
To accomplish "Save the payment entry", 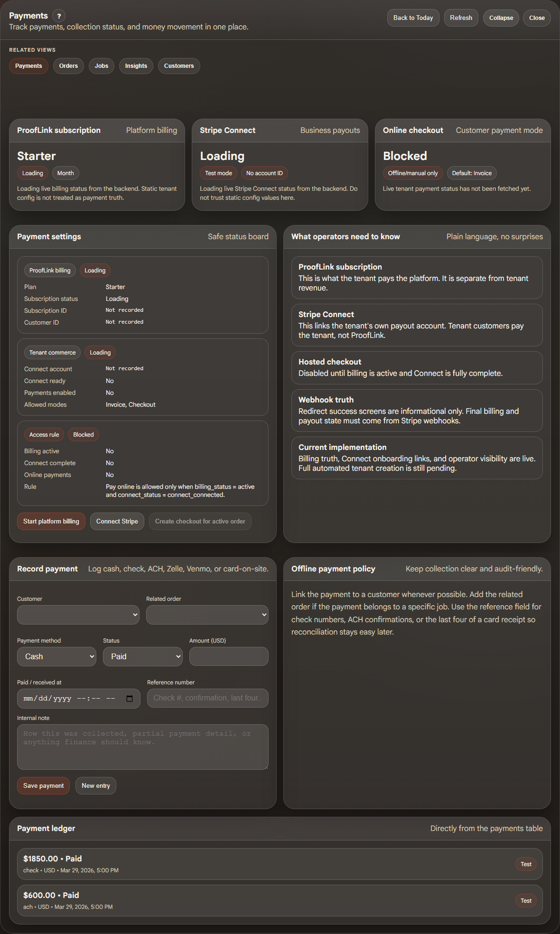I will (43, 786).
